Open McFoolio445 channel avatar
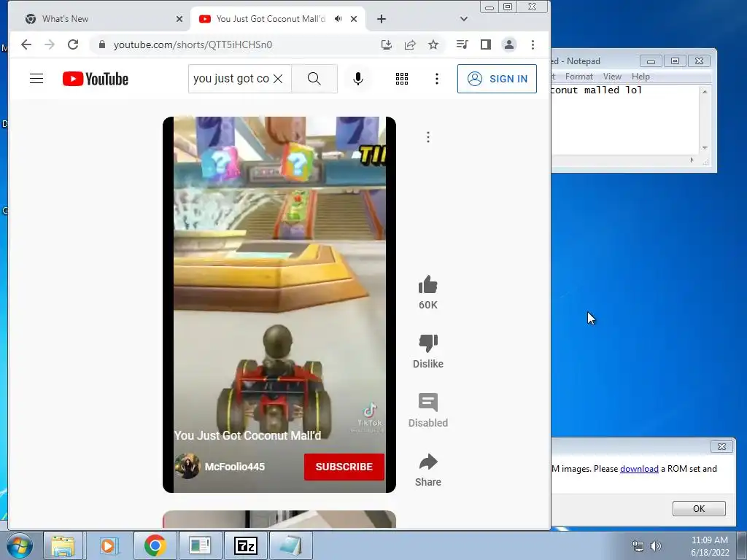 coord(187,466)
